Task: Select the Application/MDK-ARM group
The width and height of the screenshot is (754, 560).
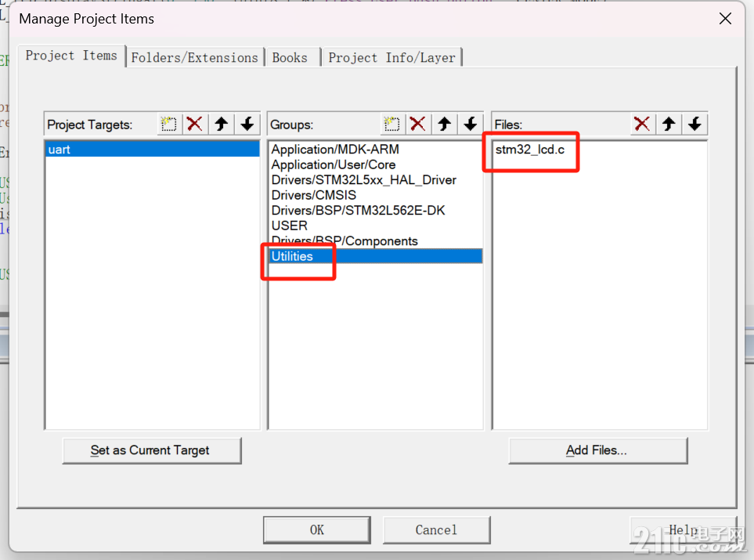Action: [376, 150]
